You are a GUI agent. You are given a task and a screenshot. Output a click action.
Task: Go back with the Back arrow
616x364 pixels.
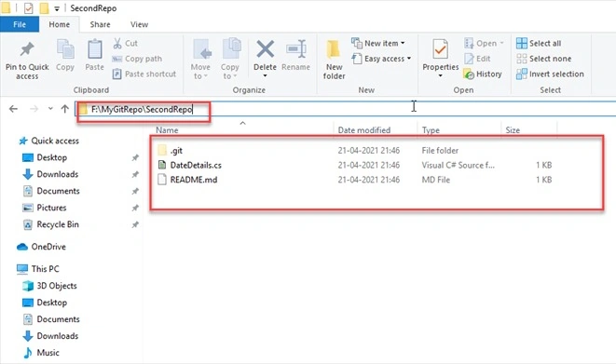(x=13, y=109)
